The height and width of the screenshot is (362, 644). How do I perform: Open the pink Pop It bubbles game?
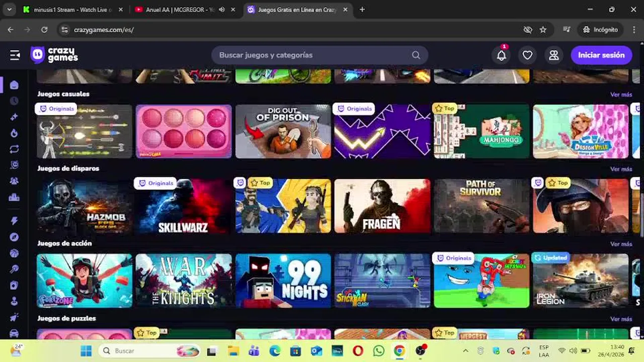(x=184, y=131)
